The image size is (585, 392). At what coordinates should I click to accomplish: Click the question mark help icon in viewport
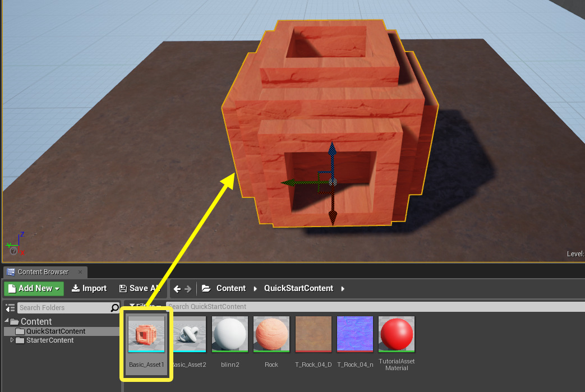pyautogui.click(x=12, y=251)
